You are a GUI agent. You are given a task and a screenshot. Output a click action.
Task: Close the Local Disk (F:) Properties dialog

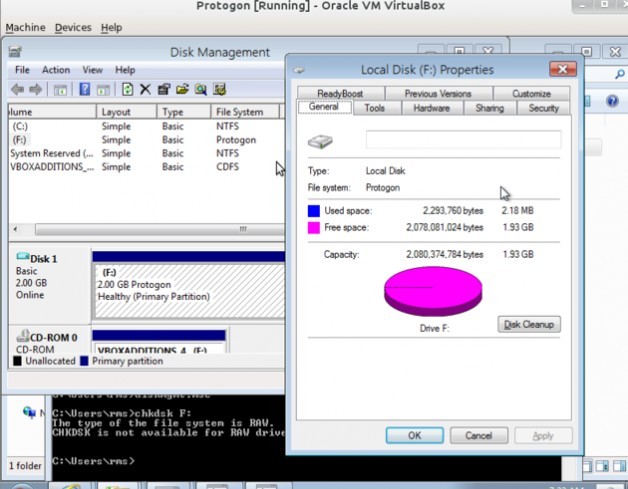[x=563, y=69]
